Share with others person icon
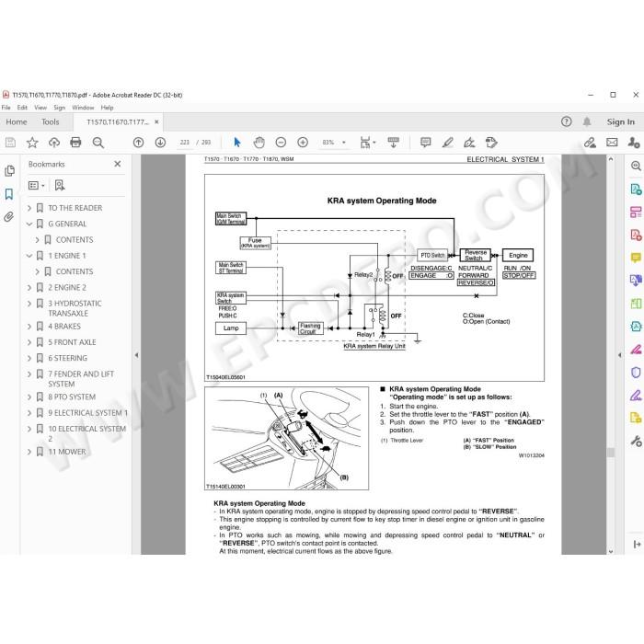The height and width of the screenshot is (644, 644). click(x=634, y=143)
